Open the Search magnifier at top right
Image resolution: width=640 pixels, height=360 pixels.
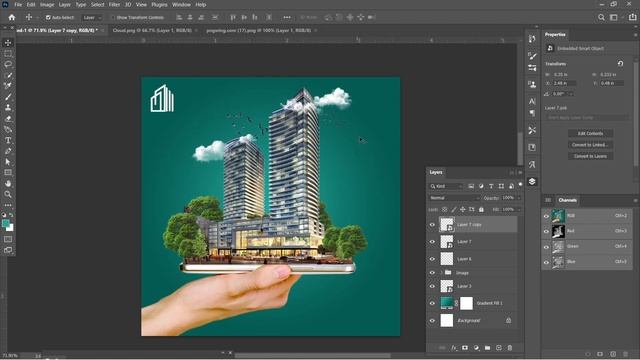[x=601, y=18]
